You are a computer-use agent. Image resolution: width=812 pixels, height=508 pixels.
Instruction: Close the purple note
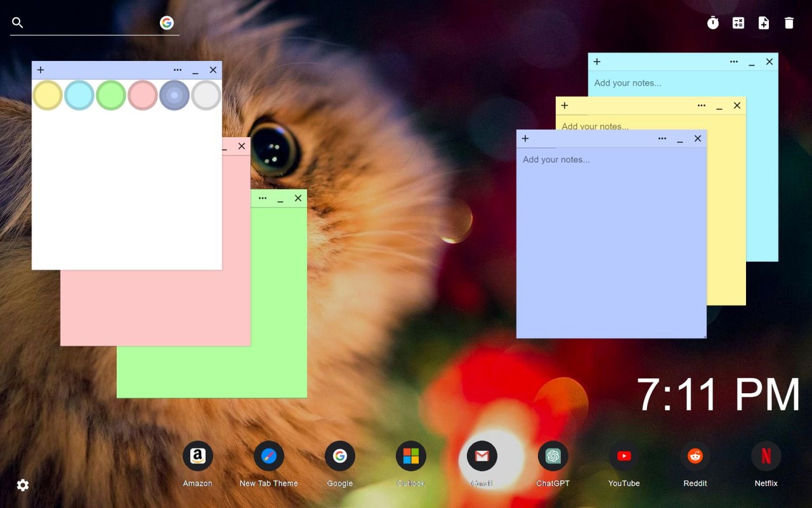tap(698, 138)
